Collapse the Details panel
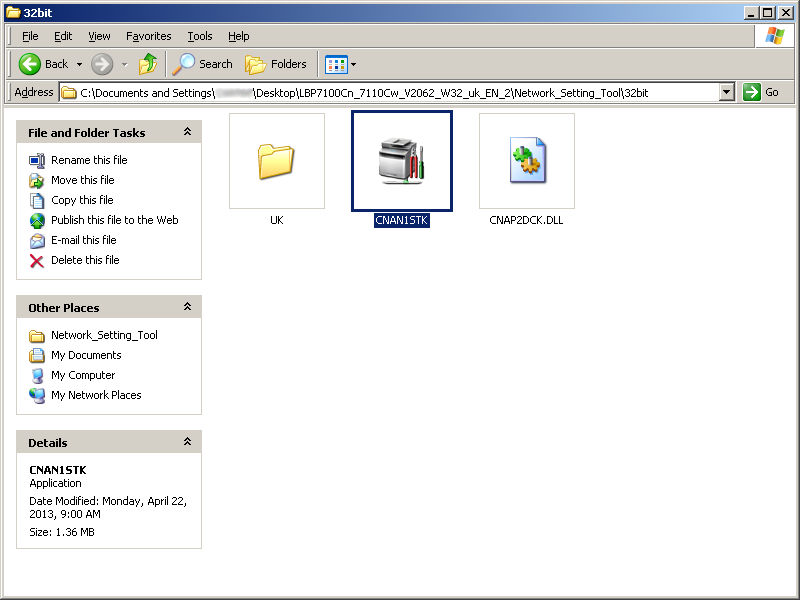The width and height of the screenshot is (800, 600). [x=187, y=442]
